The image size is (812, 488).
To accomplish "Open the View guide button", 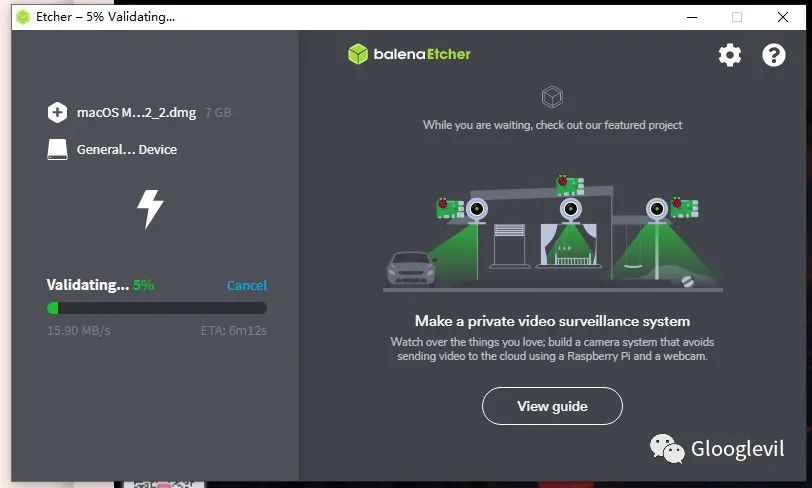I will 552,406.
